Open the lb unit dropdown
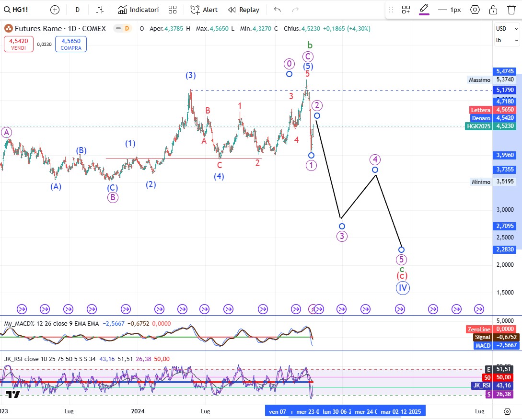This screenshot has width=522, height=420. [x=507, y=40]
